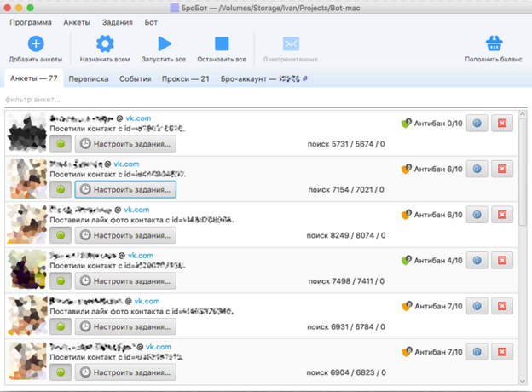Click the profile list scrollbar thumb
Screen dimensions: 532x392
[x=523, y=172]
